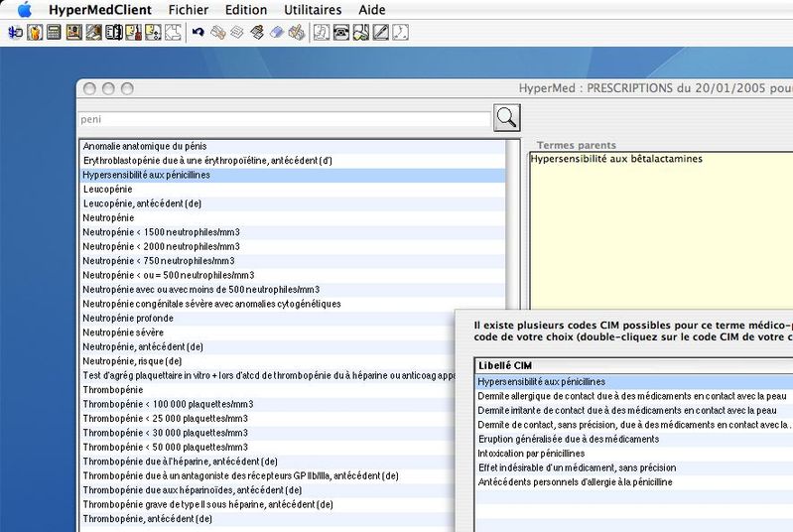
Task: Select 'Thrombopénie < 25 000 plaquettes/mm3' row
Action: click(x=268, y=419)
